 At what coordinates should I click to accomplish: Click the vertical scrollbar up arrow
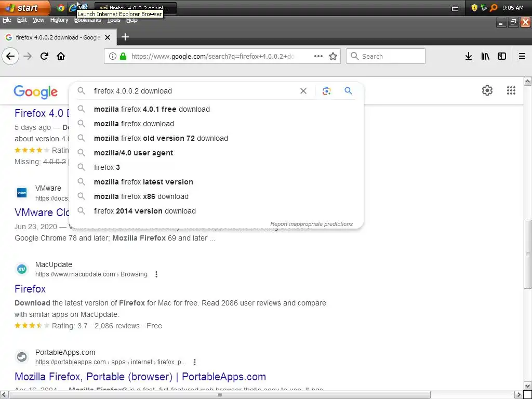(528, 81)
